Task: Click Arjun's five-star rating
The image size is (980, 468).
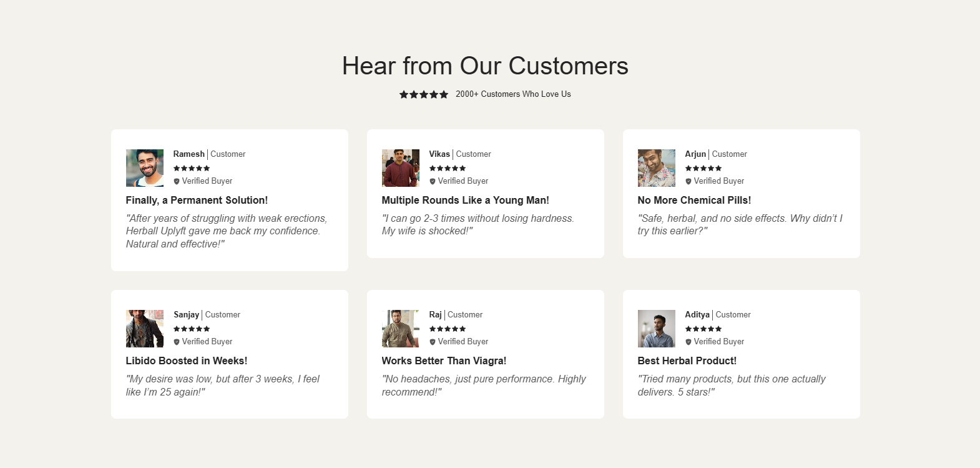Action: tap(703, 168)
